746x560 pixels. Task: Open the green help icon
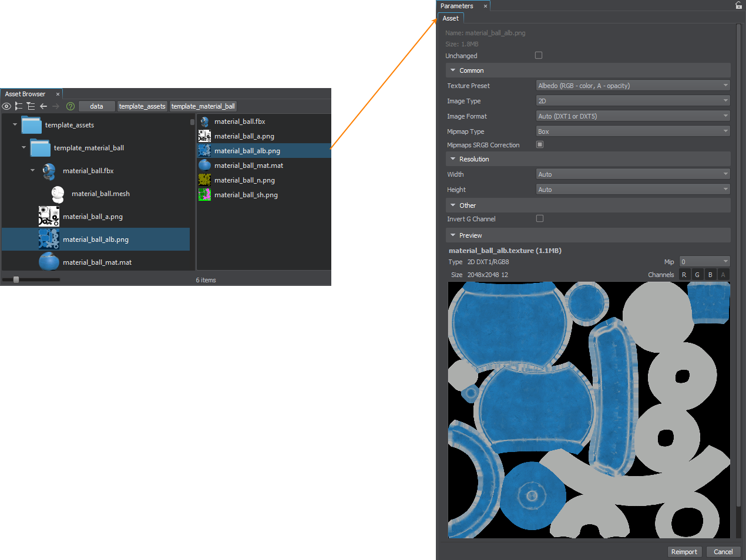click(x=70, y=106)
